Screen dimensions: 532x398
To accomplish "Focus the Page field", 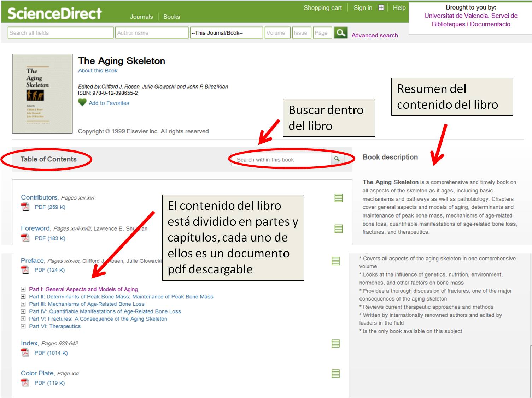I will point(322,33).
